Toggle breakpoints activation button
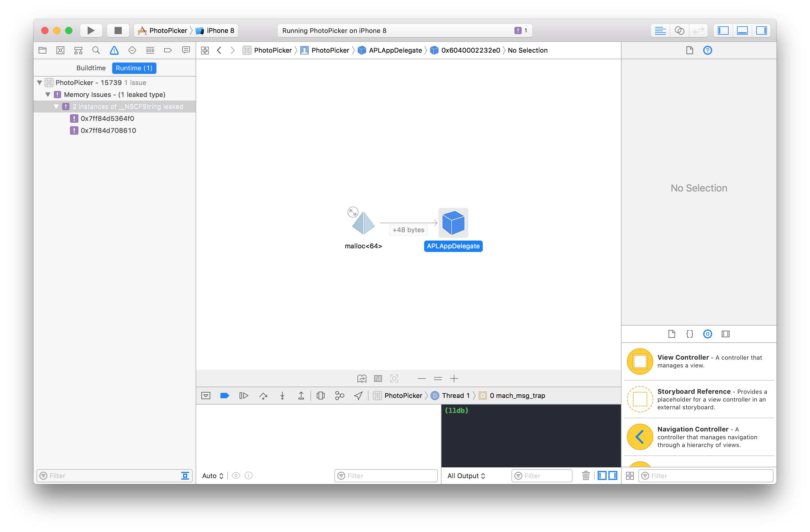Image resolution: width=810 pixels, height=532 pixels. 225,396
